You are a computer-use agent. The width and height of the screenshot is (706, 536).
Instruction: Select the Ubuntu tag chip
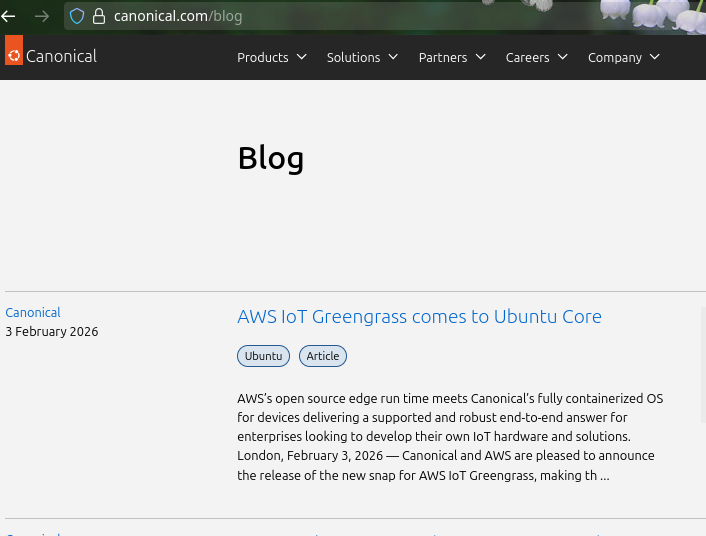pos(263,356)
